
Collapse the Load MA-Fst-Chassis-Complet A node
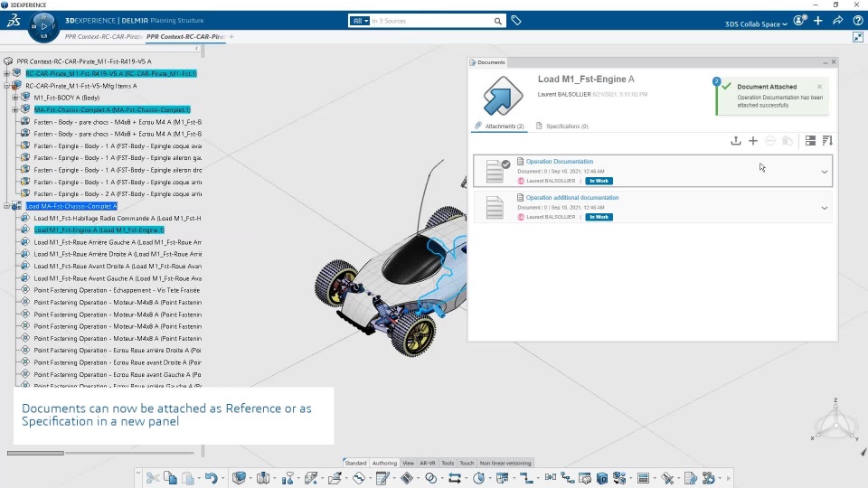(6, 206)
